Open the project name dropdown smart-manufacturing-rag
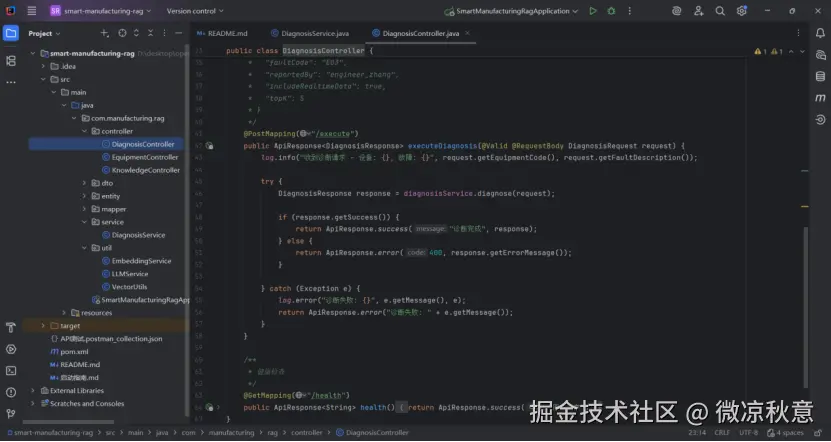Screen dimensions: 831x442 pos(101,11)
